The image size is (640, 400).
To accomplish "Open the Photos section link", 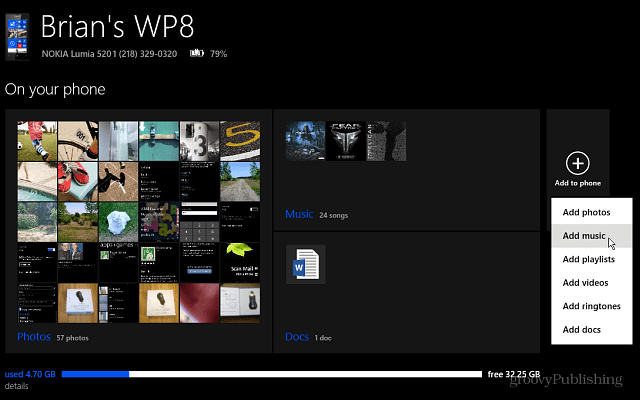I will click(34, 337).
